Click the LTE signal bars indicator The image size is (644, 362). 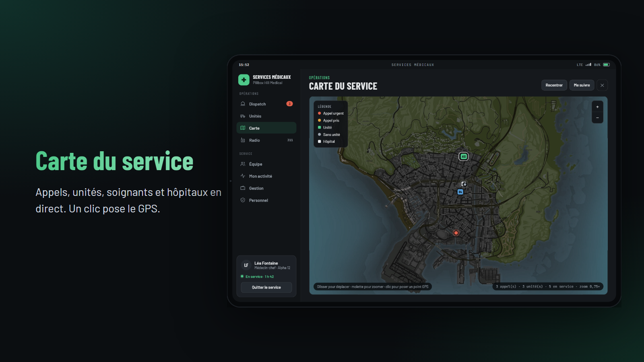coord(588,64)
